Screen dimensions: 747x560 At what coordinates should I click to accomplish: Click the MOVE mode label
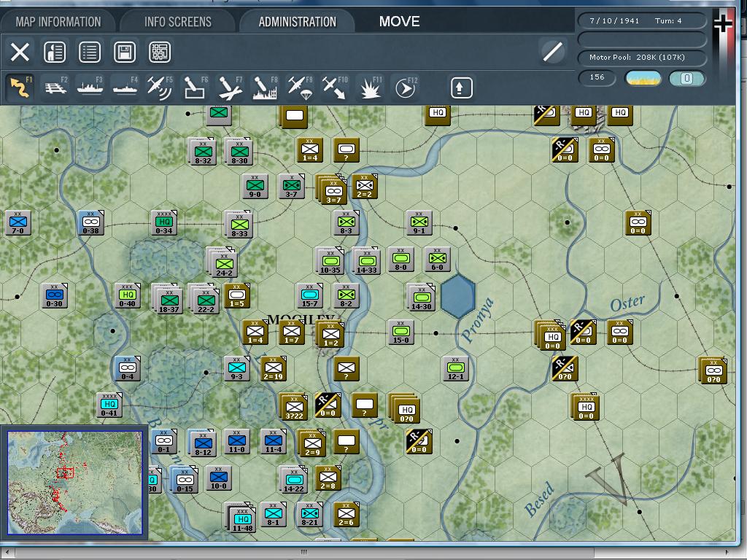[x=399, y=21]
